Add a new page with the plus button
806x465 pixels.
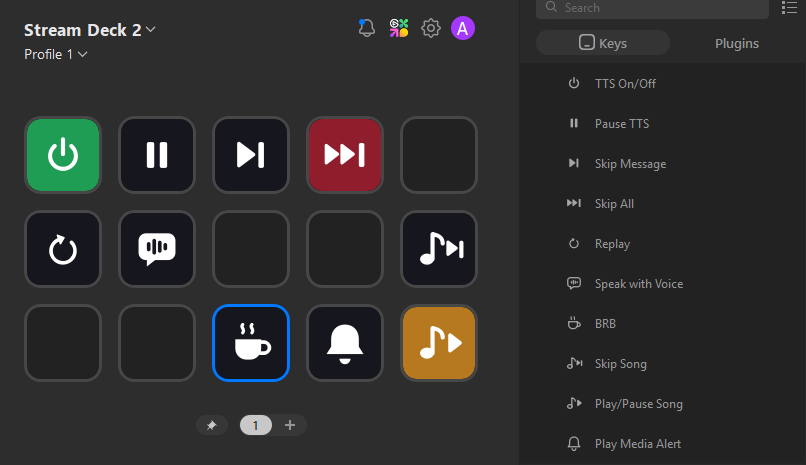(x=290, y=425)
